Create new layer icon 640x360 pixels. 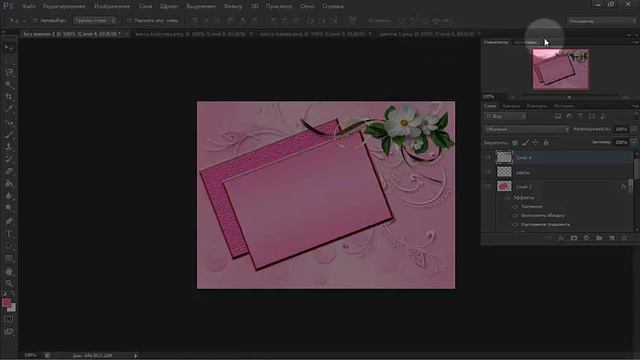click(x=612, y=238)
